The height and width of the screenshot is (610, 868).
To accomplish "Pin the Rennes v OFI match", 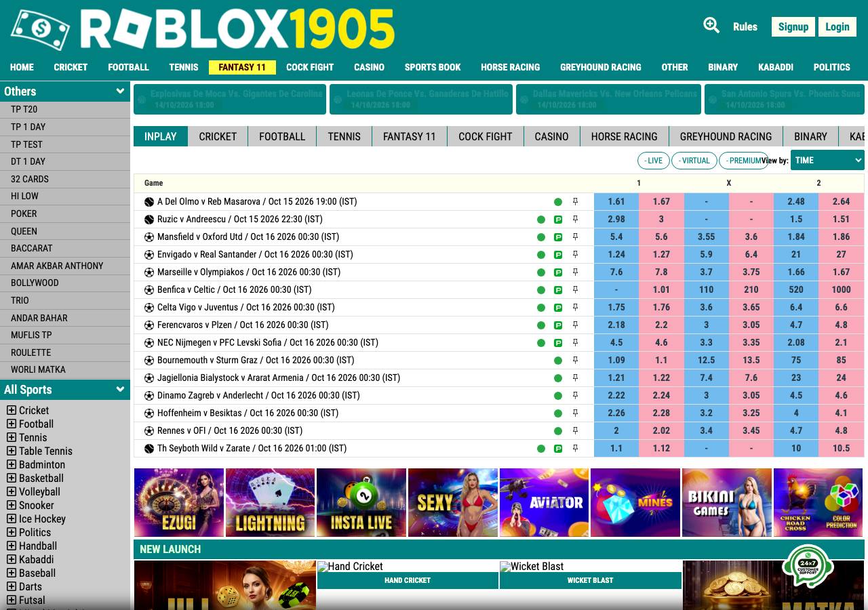I will [x=575, y=430].
